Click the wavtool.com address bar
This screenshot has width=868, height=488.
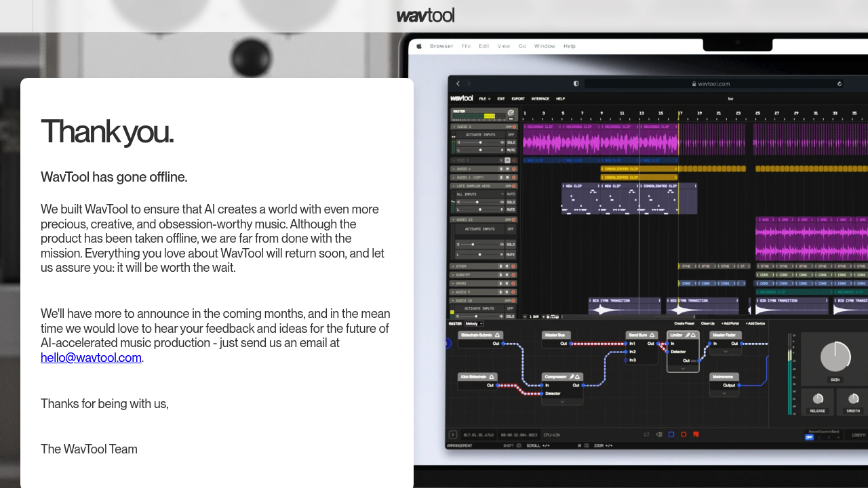coord(712,84)
